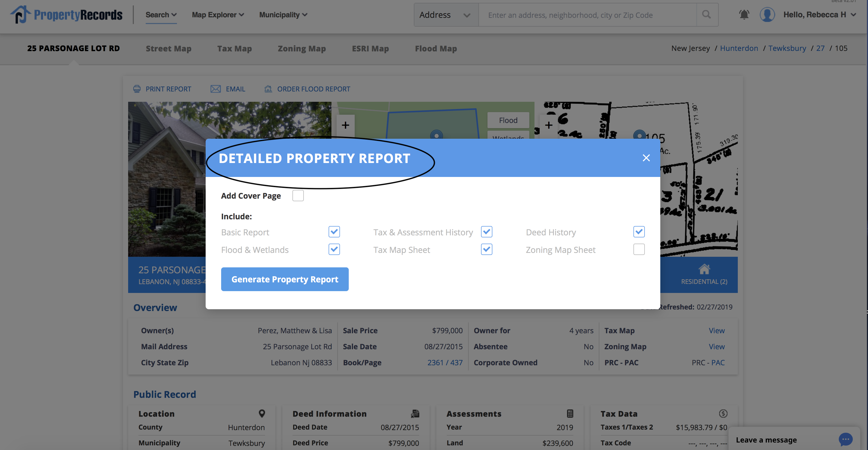Click the search magnifier icon
This screenshot has width=868, height=450.
tap(707, 14)
